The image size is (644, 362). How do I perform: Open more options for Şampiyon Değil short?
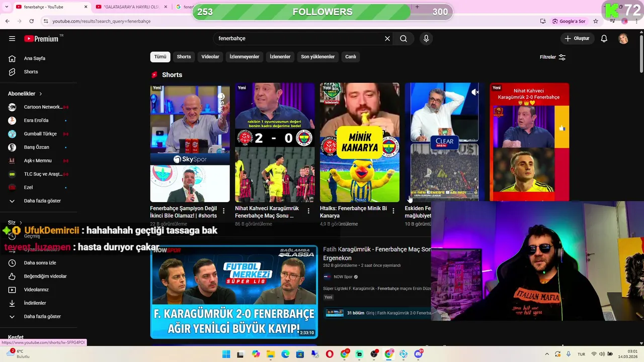coord(224,211)
